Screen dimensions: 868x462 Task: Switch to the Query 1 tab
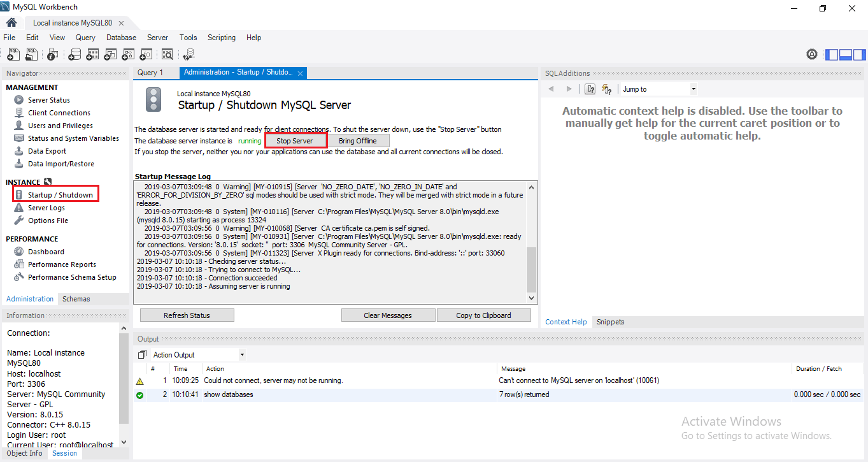tap(150, 73)
